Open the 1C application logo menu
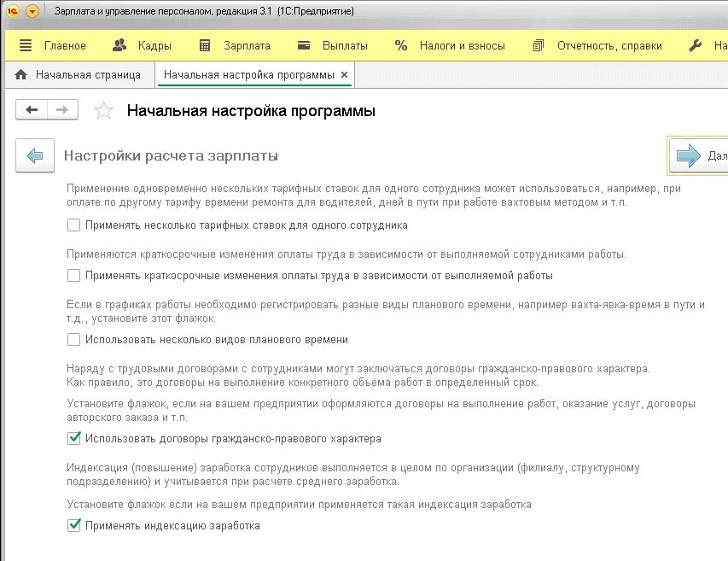The image size is (728, 561). [x=13, y=11]
